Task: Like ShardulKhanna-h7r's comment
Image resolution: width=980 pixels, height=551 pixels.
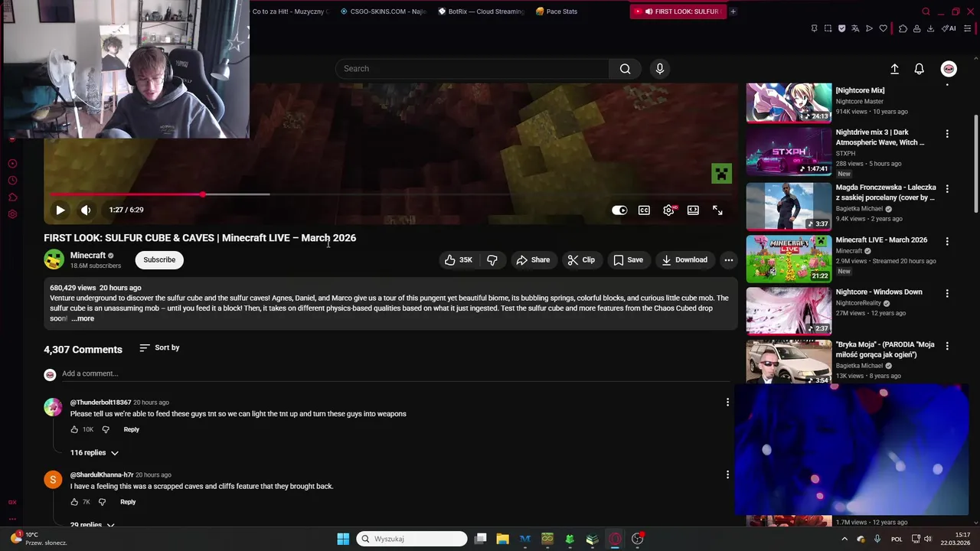Action: click(74, 502)
